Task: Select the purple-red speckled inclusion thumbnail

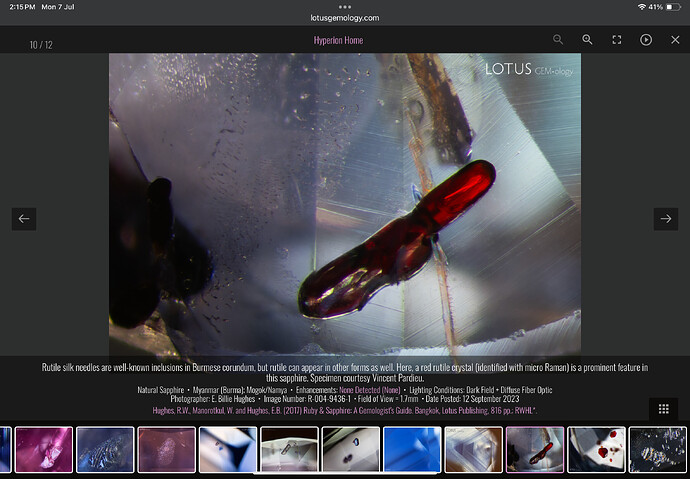Action: (x=166, y=450)
